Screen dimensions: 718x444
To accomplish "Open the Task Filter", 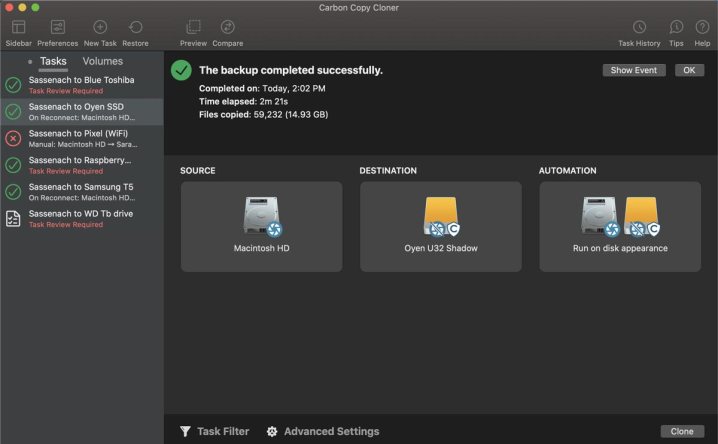I will [x=214, y=431].
